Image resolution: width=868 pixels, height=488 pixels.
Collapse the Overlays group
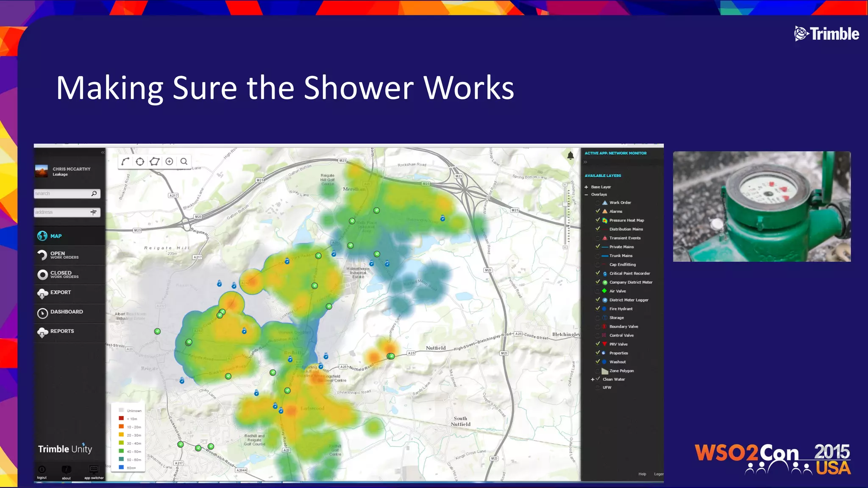click(586, 194)
